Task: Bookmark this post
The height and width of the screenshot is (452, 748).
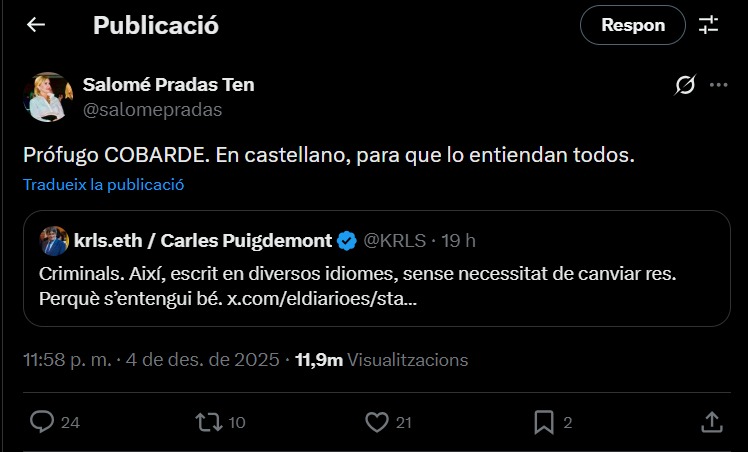Action: 544,422
